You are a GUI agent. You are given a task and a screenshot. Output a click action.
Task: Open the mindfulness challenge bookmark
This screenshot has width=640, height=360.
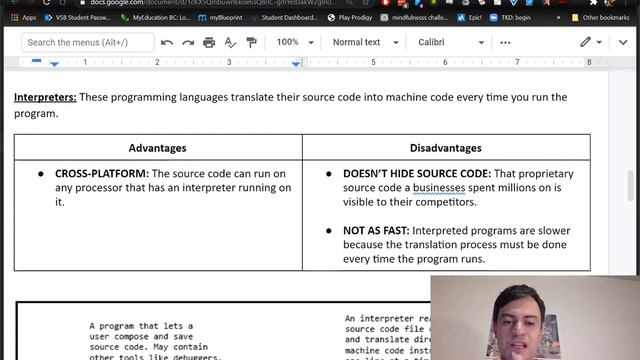(414, 18)
